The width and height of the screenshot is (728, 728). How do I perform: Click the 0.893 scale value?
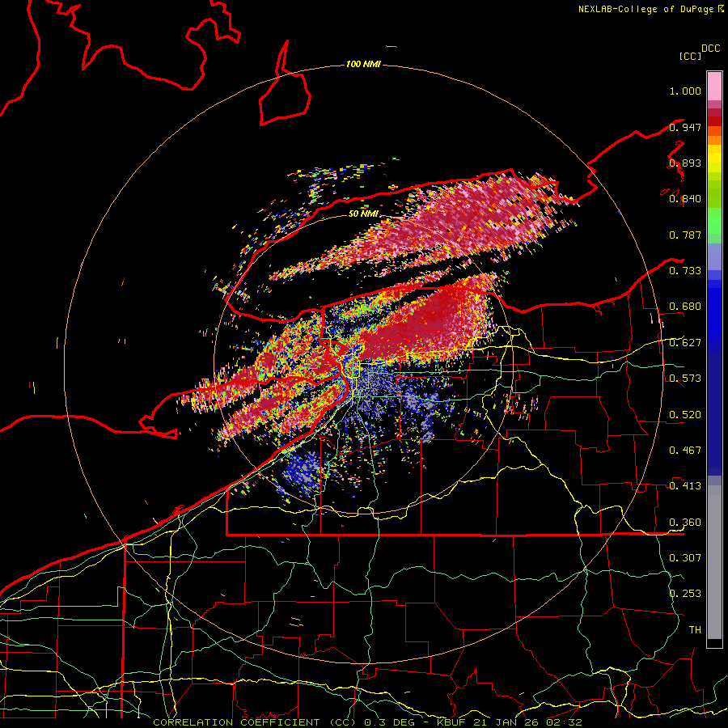tap(685, 163)
